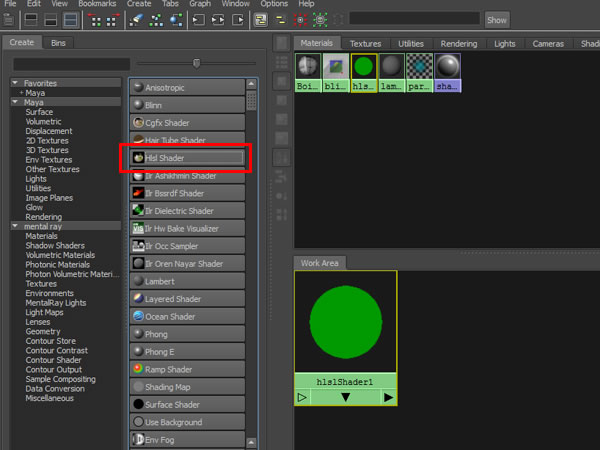Open the Lights tab
This screenshot has height=450, width=600.
(505, 44)
